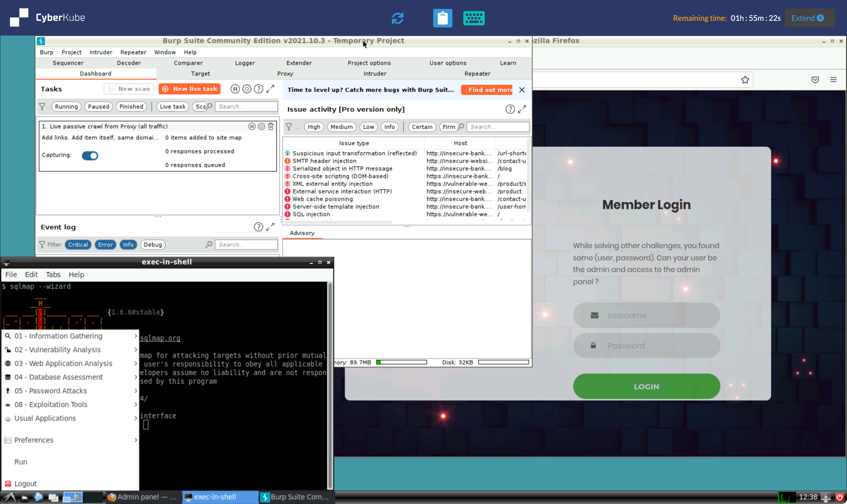Viewport: 847px width, 504px height.
Task: Click the CyberKube refresh icon
Action: click(397, 18)
